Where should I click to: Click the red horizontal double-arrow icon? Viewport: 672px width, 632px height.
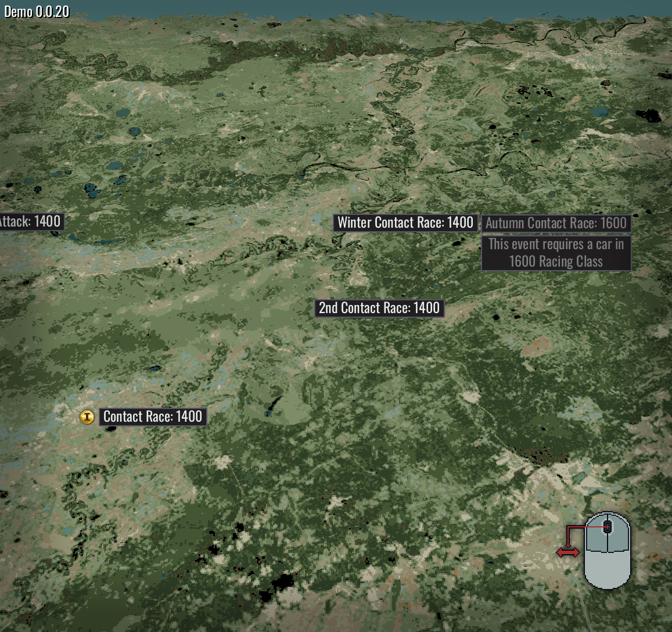tap(568, 552)
